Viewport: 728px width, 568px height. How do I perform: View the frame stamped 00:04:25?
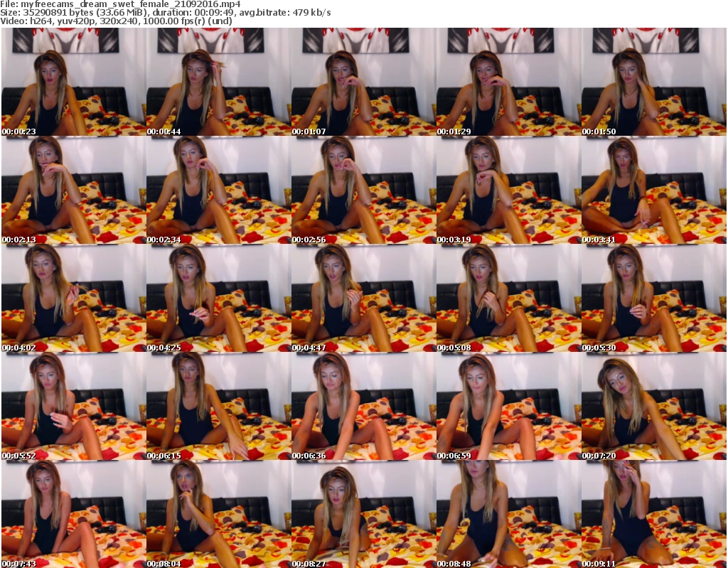click(219, 298)
